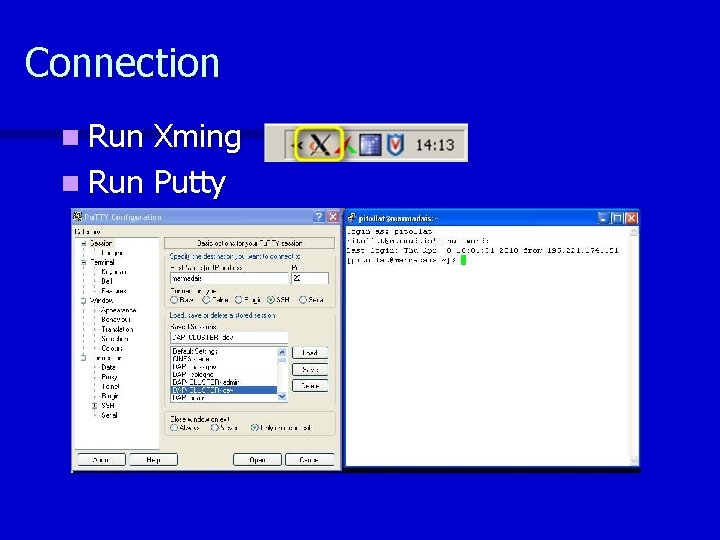Select the Window category in the tree

tap(101, 301)
